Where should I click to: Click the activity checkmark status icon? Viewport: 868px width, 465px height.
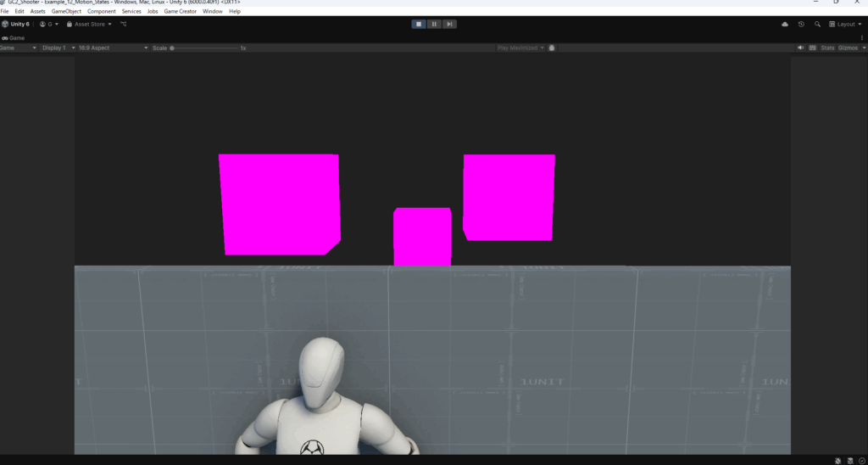[861, 461]
